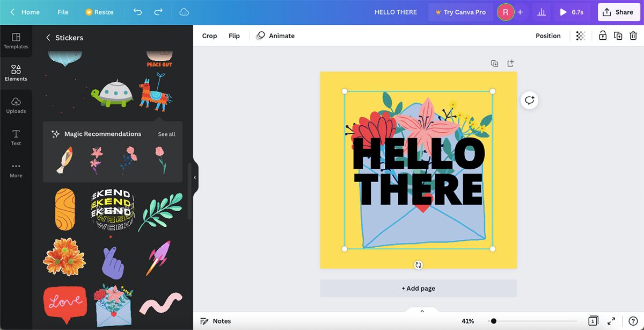Screen dimensions: 644x330
Task: Select the WEEKEND text sticker
Action: click(x=112, y=209)
